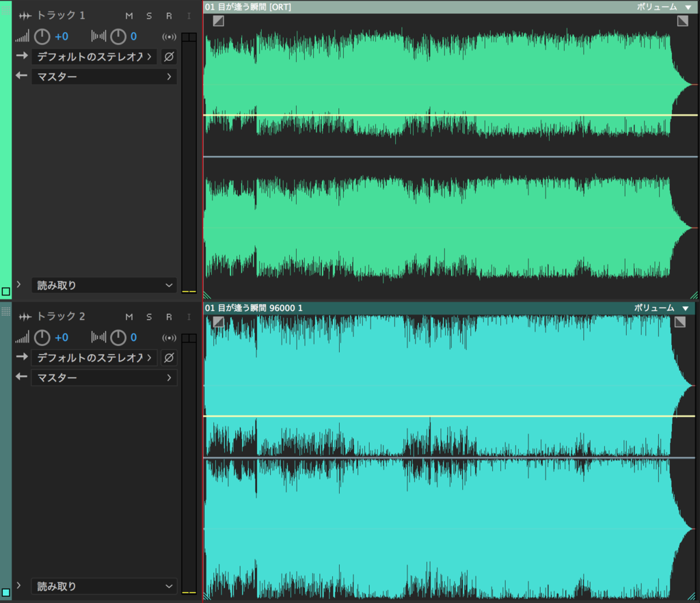700x603 pixels.
Task: Open Track 2 automation mode 読み取り dropdown
Action: click(105, 586)
